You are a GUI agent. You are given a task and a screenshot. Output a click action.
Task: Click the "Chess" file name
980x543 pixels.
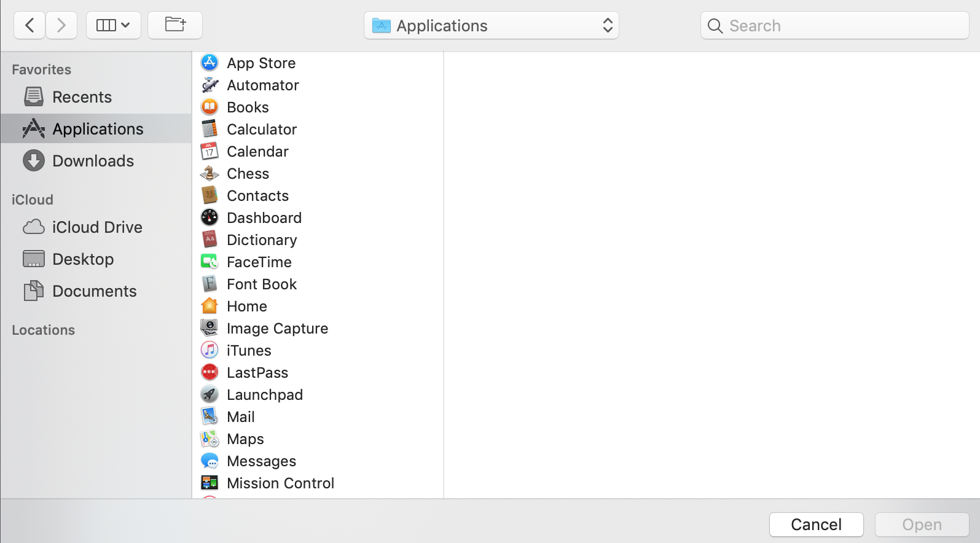click(248, 174)
